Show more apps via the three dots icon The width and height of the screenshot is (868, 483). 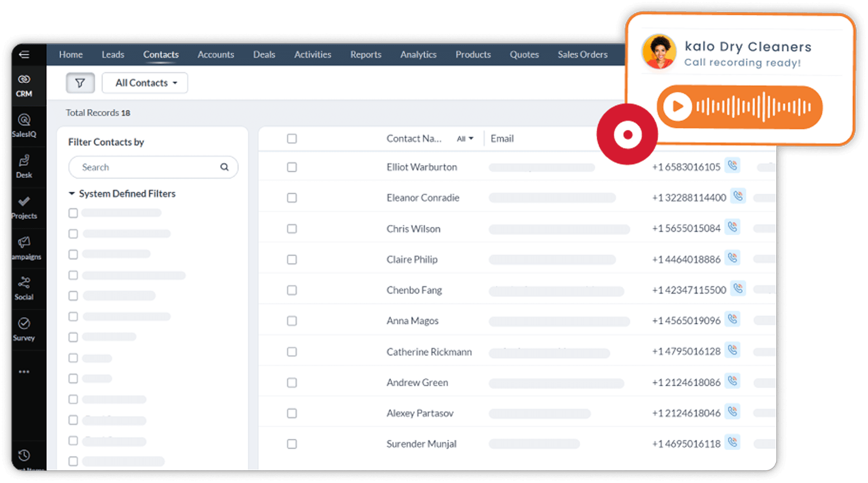(x=24, y=372)
